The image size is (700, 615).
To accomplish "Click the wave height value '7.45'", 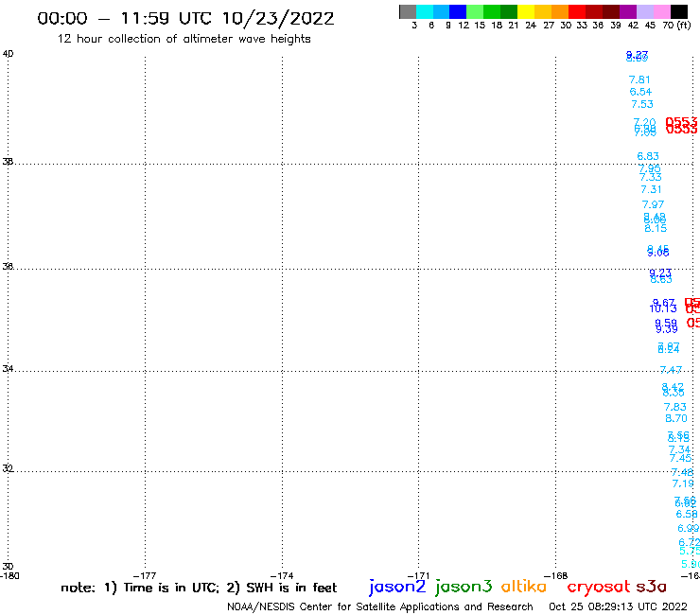I will pos(680,459).
